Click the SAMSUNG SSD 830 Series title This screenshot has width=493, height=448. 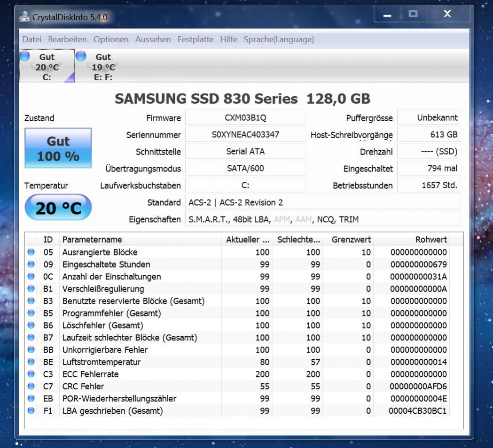click(243, 99)
